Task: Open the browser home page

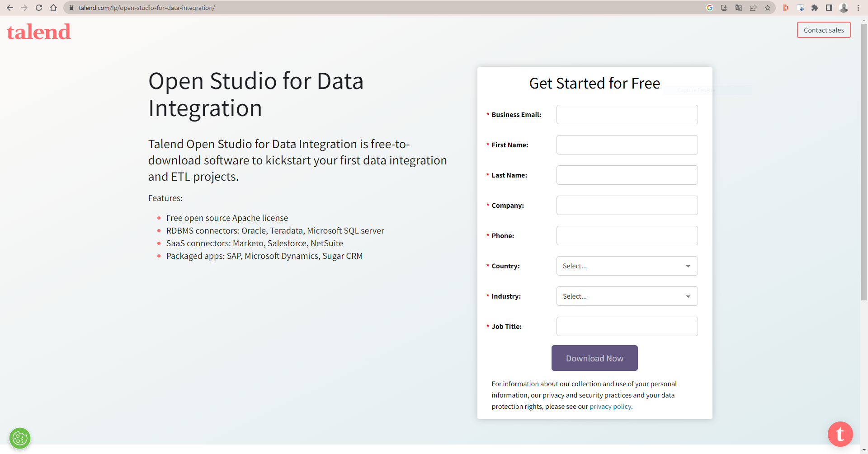Action: 53,8
